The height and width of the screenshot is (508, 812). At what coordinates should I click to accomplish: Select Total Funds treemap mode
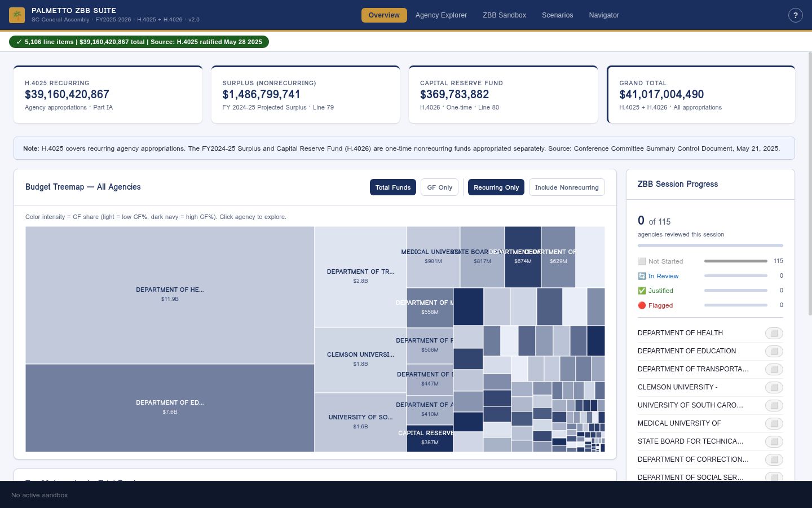pyautogui.click(x=393, y=187)
